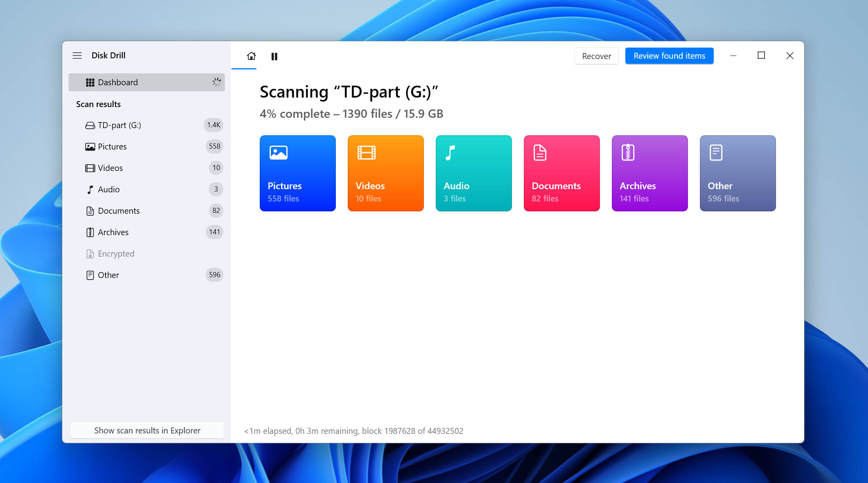
Task: Click the Scan results section label
Action: (x=98, y=104)
